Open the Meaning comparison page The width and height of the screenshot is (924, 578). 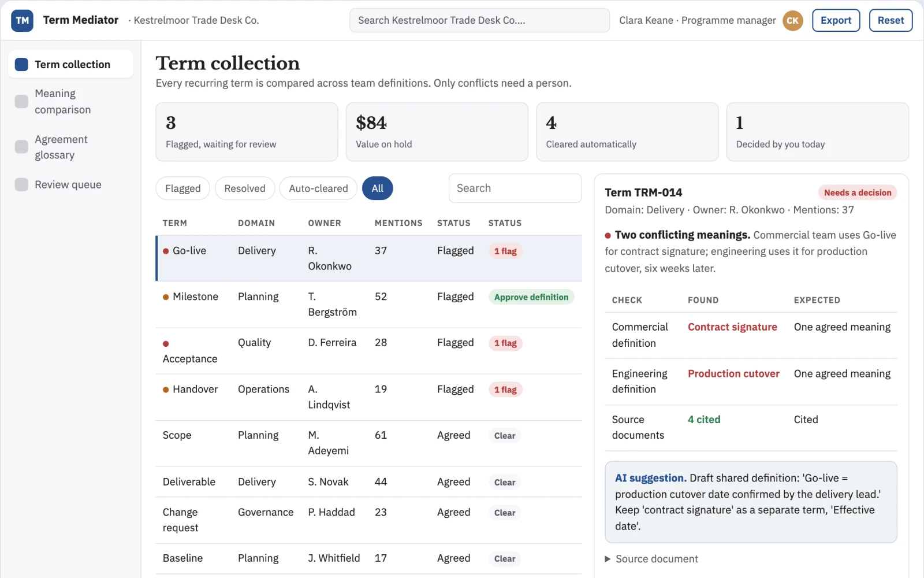pos(71,101)
